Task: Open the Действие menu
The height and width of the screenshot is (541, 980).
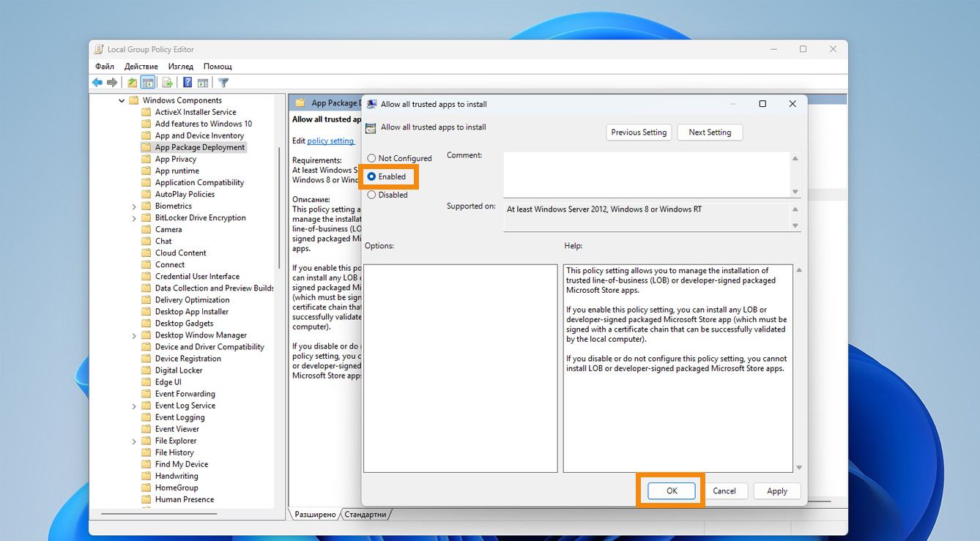Action: pyautogui.click(x=141, y=67)
